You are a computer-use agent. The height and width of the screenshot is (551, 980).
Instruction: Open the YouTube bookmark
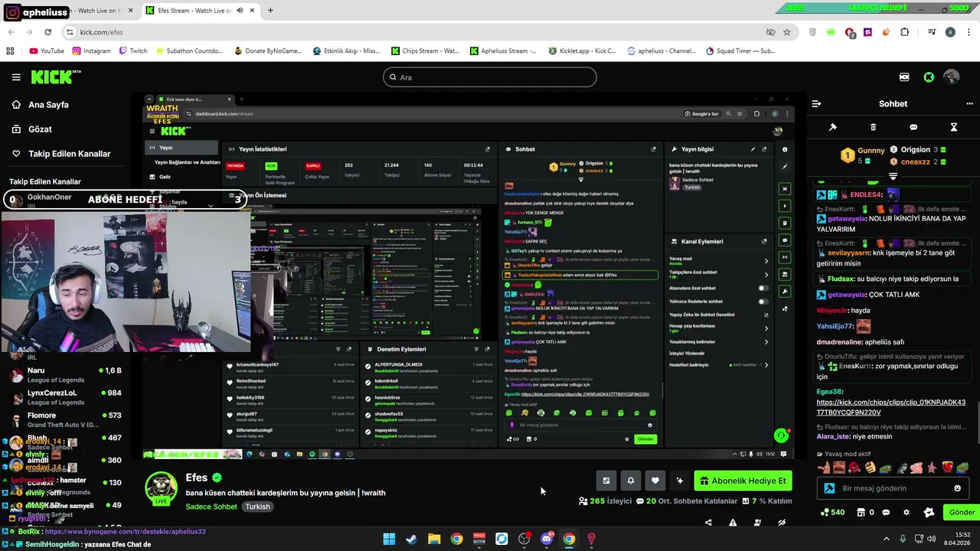(x=47, y=51)
